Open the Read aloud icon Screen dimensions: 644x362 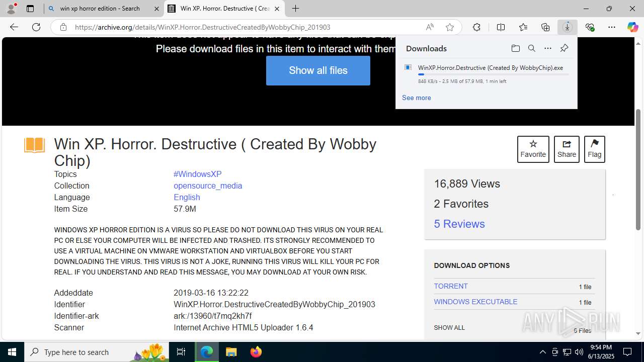(430, 27)
